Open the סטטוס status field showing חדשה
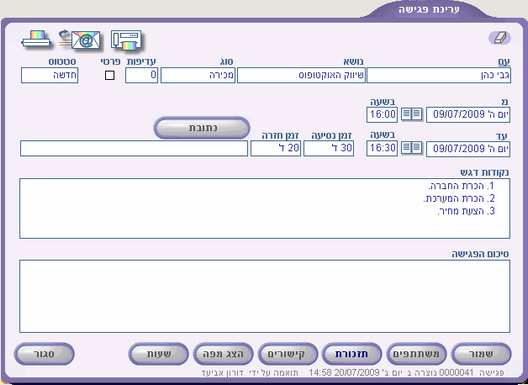The height and width of the screenshot is (385, 528). pyautogui.click(x=50, y=75)
